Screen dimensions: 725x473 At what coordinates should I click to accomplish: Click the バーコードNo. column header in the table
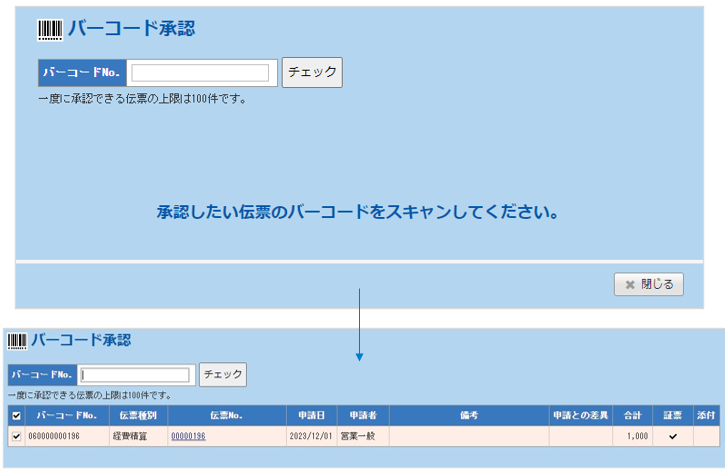(x=66, y=415)
